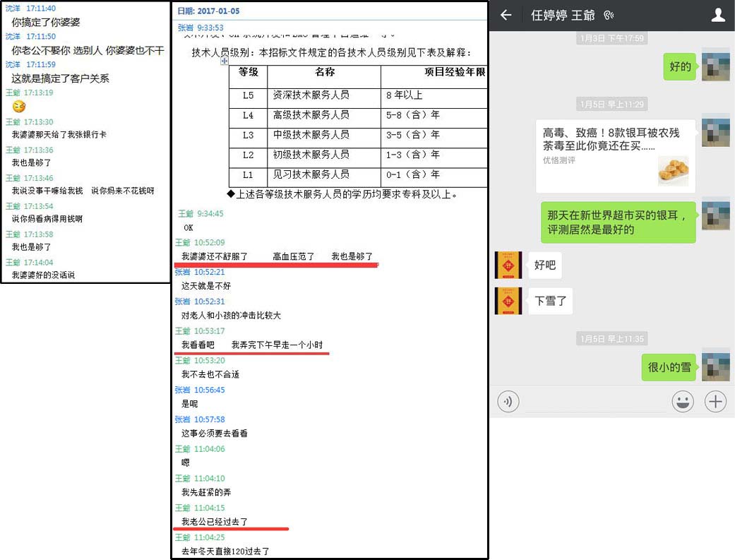Screen dimensions: 735x560
Task: Tap the red avatar beside the 下雪了 message
Action: [508, 301]
